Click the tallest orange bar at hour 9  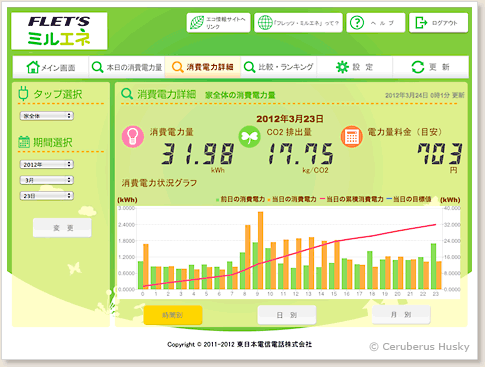pyautogui.click(x=261, y=250)
